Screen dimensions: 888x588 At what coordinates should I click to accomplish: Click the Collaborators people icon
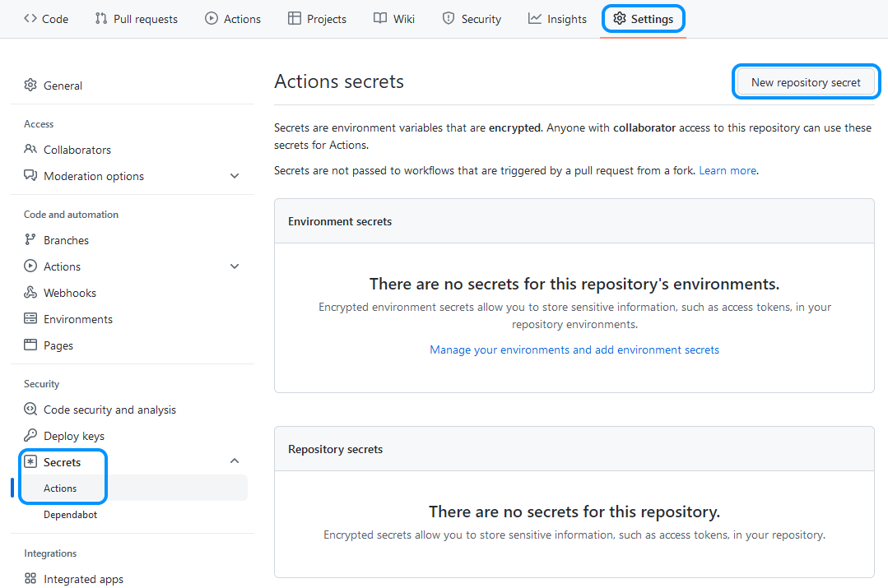tap(30, 150)
